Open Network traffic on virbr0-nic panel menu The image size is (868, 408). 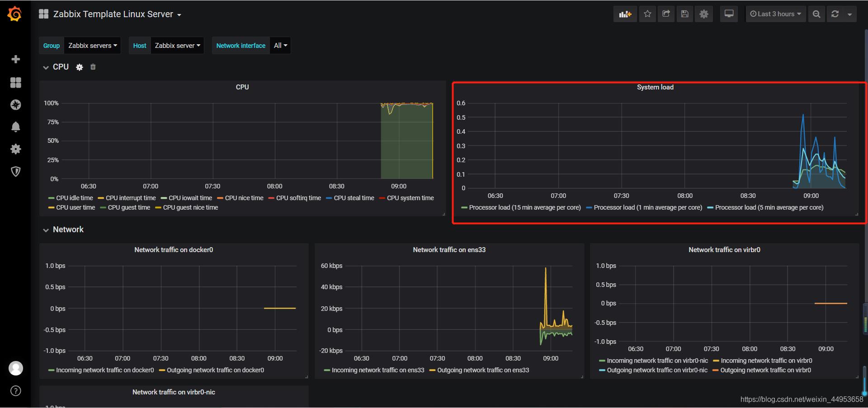[174, 392]
